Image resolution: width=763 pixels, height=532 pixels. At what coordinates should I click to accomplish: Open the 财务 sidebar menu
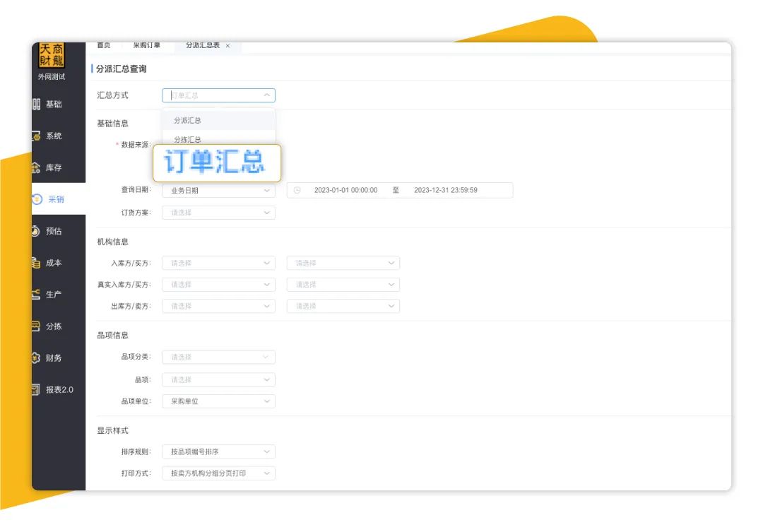[x=59, y=357]
